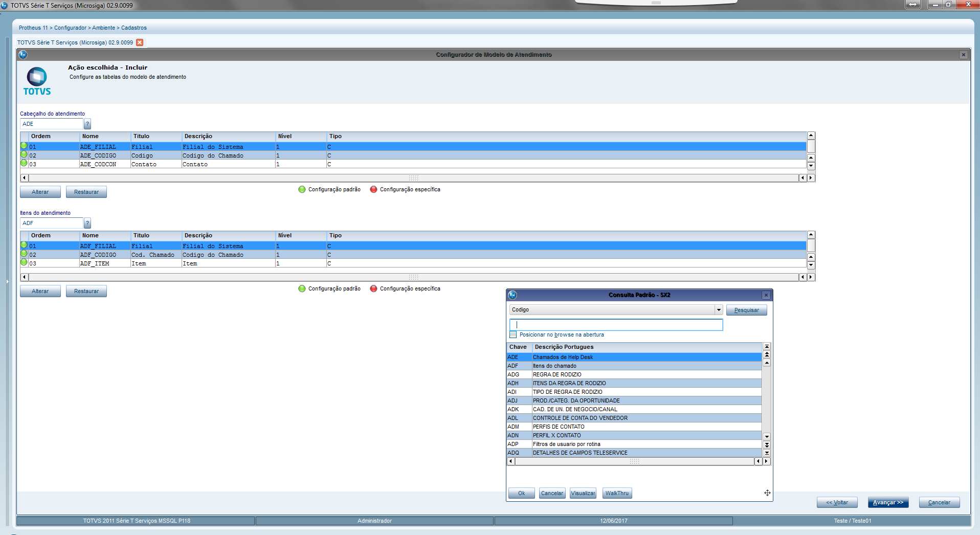Close the TOTVS Série T Serviços tab
980x535 pixels.
tap(140, 42)
